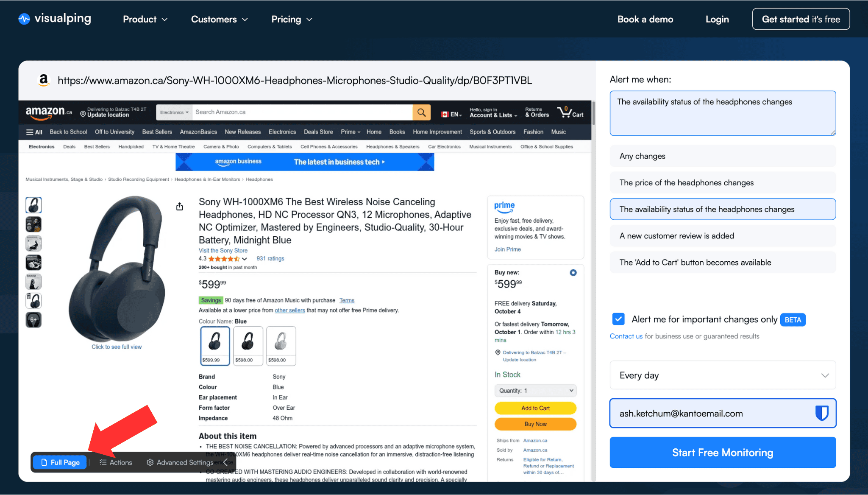Click the share icon beside headphone image
This screenshot has width=868, height=495.
tap(180, 207)
